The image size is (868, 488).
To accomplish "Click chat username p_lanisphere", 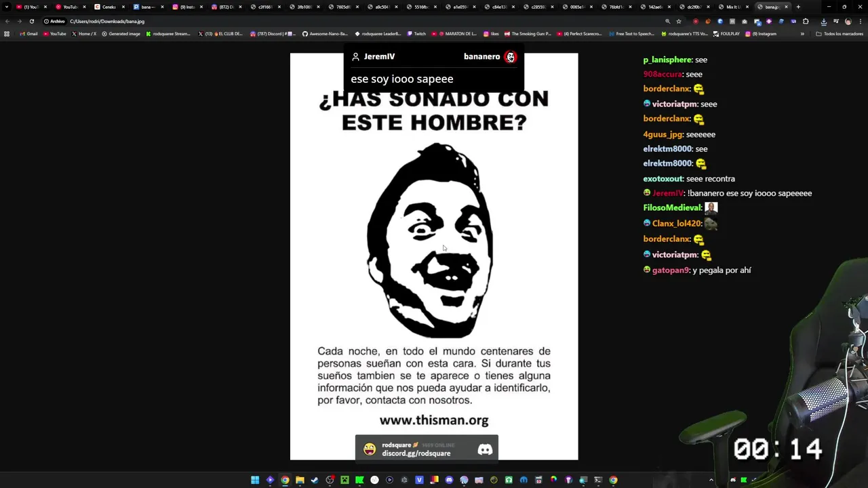I will tap(667, 60).
